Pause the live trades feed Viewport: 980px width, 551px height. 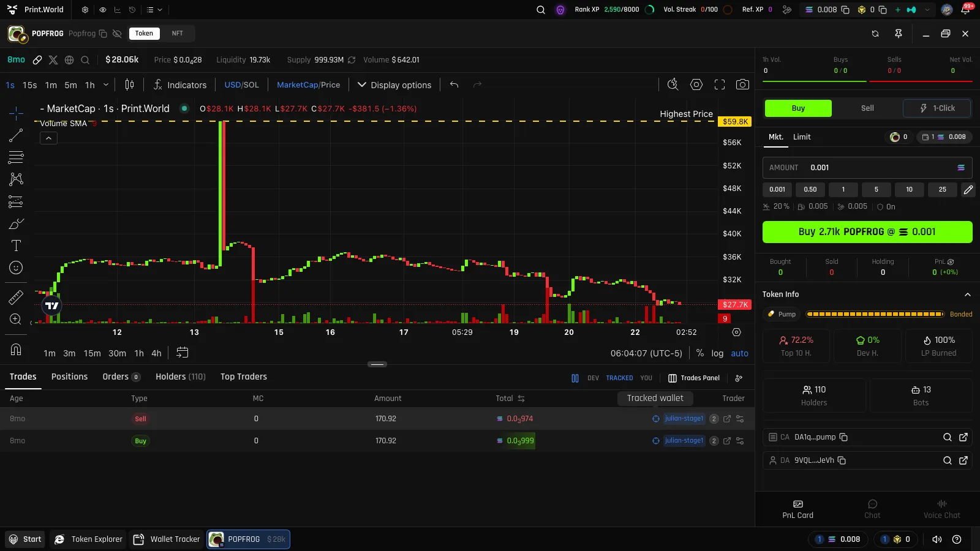(575, 378)
